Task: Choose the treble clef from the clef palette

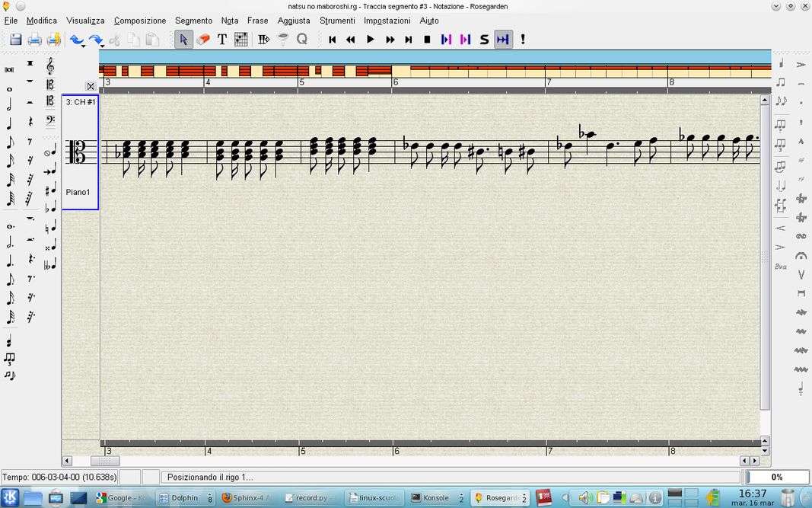Action: coord(50,66)
